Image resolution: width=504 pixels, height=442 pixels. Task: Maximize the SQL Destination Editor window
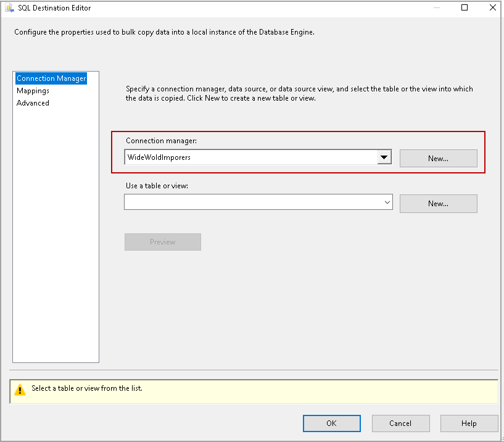[x=465, y=8]
